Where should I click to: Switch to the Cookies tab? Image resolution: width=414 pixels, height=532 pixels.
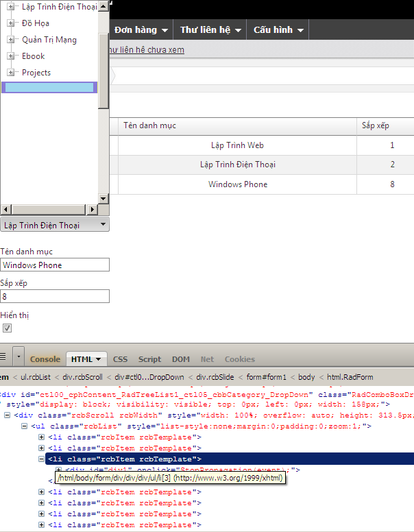pos(240,359)
